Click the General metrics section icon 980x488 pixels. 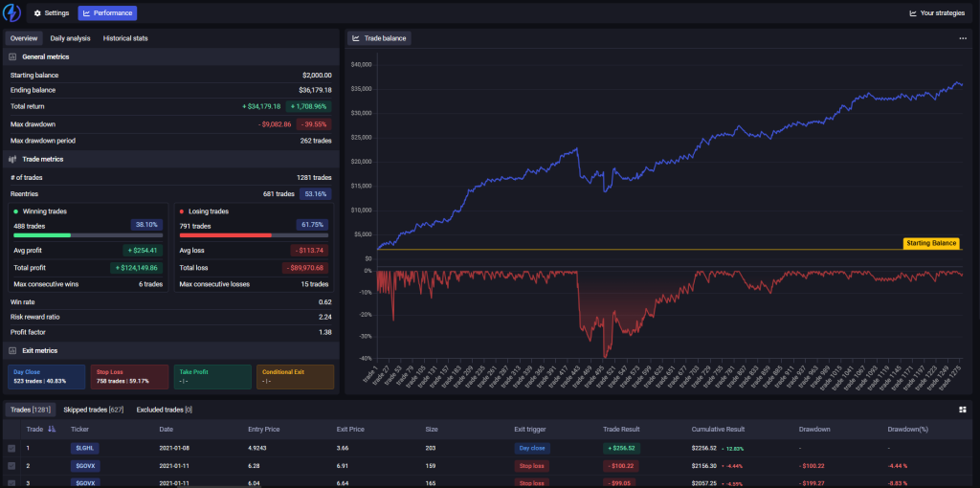[12, 56]
